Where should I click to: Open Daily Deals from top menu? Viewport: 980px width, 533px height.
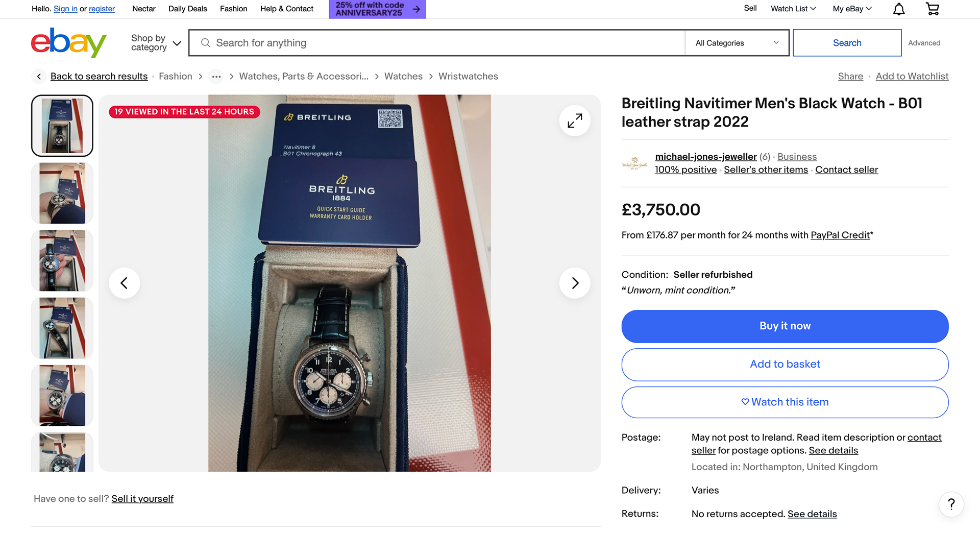pos(187,9)
